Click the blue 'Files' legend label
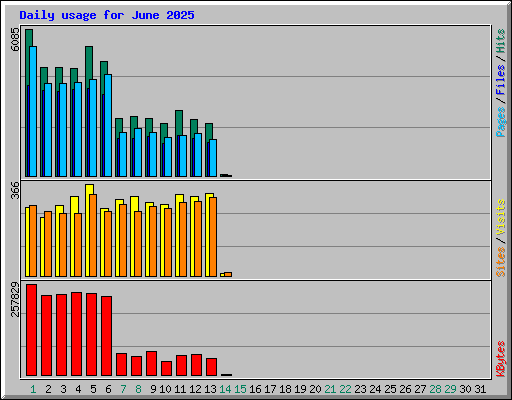512x400 pixels. click(x=501, y=80)
